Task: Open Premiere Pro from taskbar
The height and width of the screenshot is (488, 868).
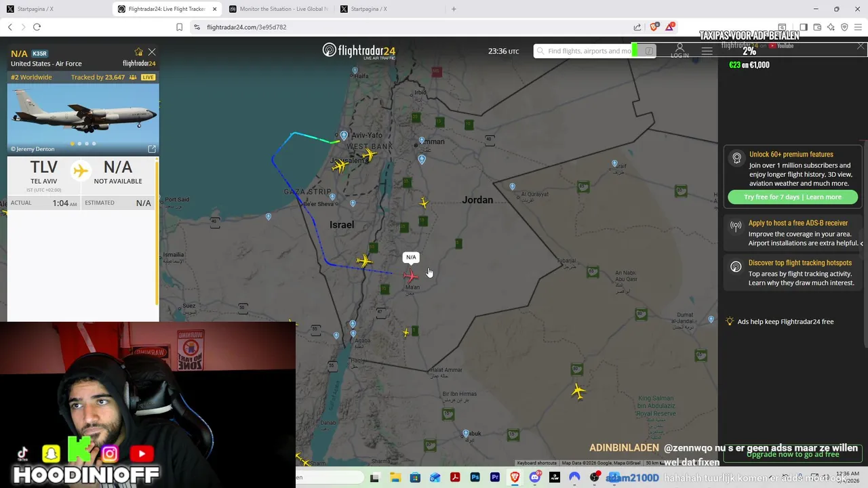Action: click(495, 478)
